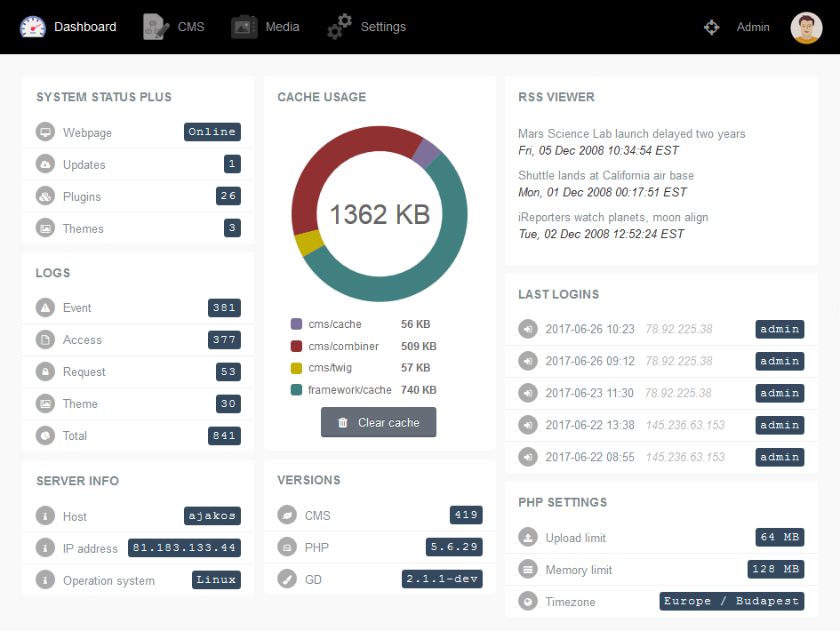
Task: Click the Request log count 53
Action: click(x=228, y=371)
